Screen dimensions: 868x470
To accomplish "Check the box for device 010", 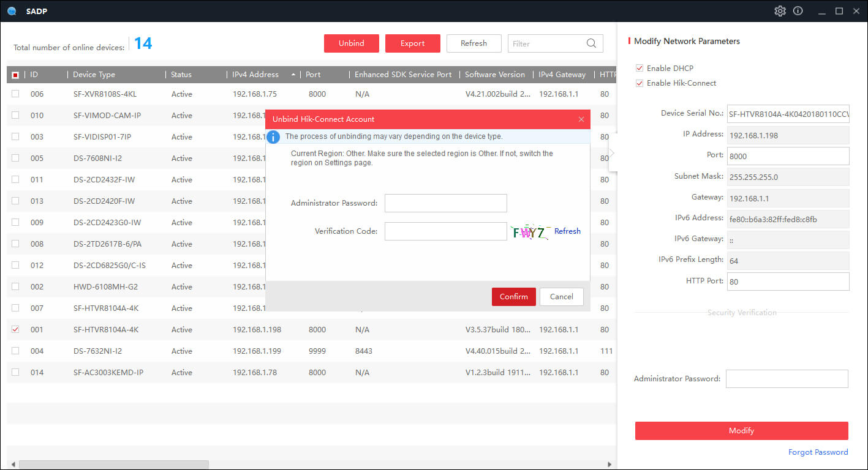I will coord(15,116).
